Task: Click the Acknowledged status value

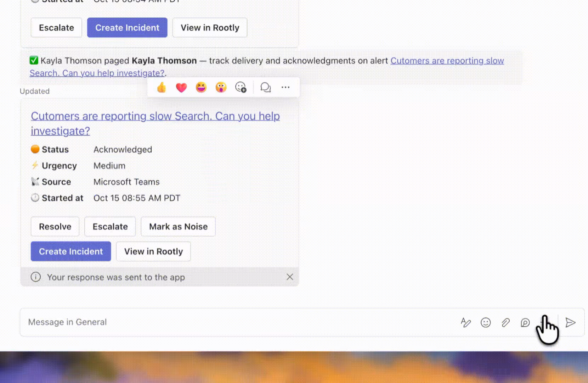Action: coord(123,150)
